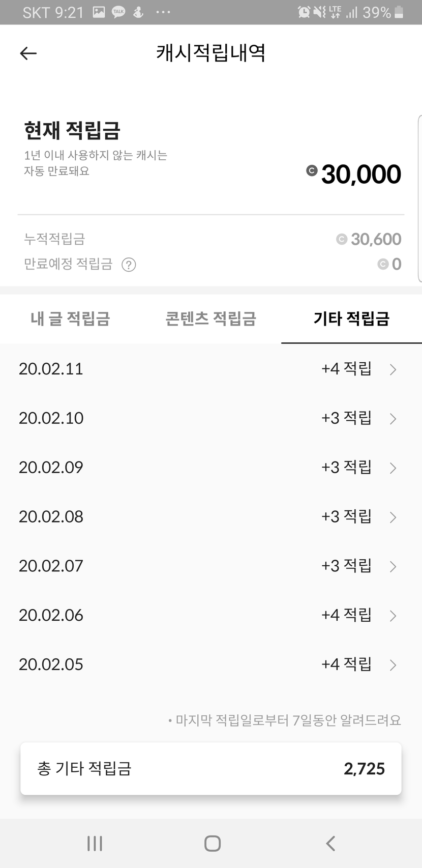Expand the 20.02.09 entry chevron

tap(393, 468)
